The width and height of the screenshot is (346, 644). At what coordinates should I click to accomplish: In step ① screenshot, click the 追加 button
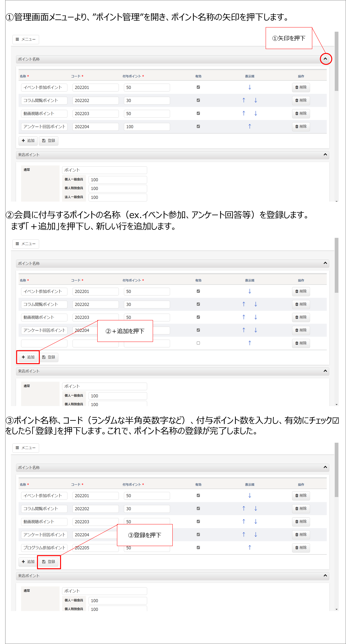(x=28, y=141)
